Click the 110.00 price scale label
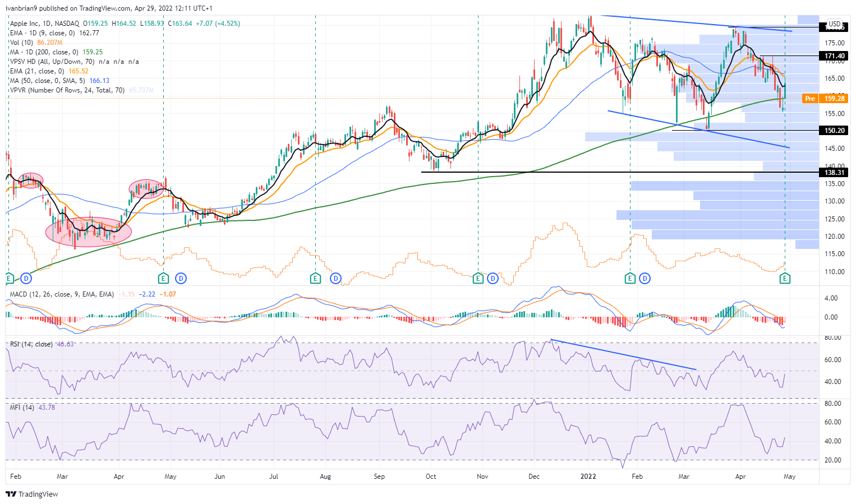The image size is (856, 504). pyautogui.click(x=835, y=272)
